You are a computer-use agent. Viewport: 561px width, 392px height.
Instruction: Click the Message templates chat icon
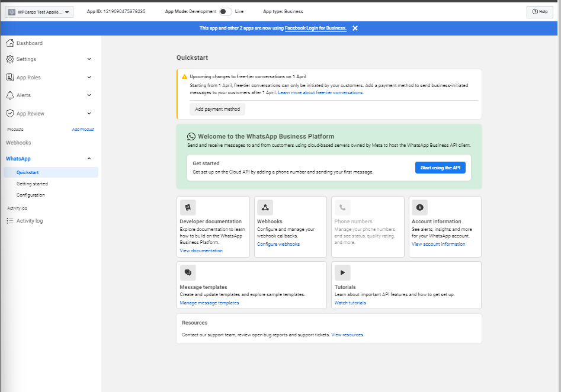[188, 272]
